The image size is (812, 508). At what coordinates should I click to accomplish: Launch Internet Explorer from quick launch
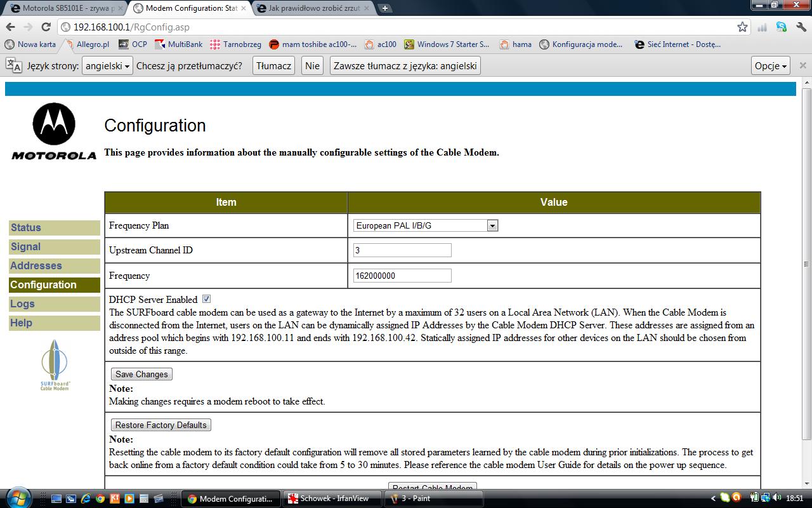86,498
